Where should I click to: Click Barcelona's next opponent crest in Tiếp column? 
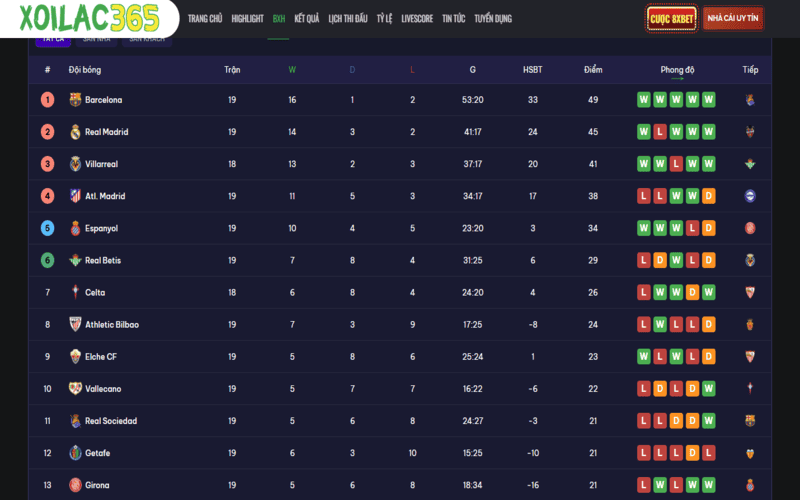(750, 100)
